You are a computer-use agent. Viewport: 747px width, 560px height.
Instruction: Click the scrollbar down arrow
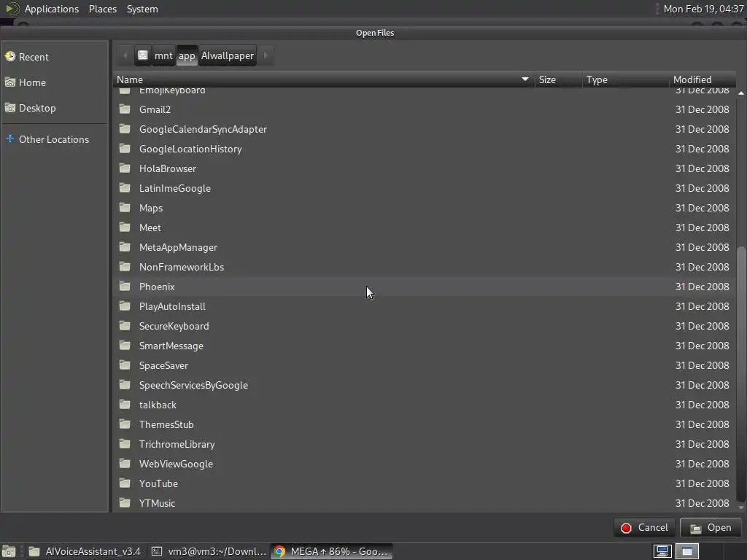click(741, 507)
